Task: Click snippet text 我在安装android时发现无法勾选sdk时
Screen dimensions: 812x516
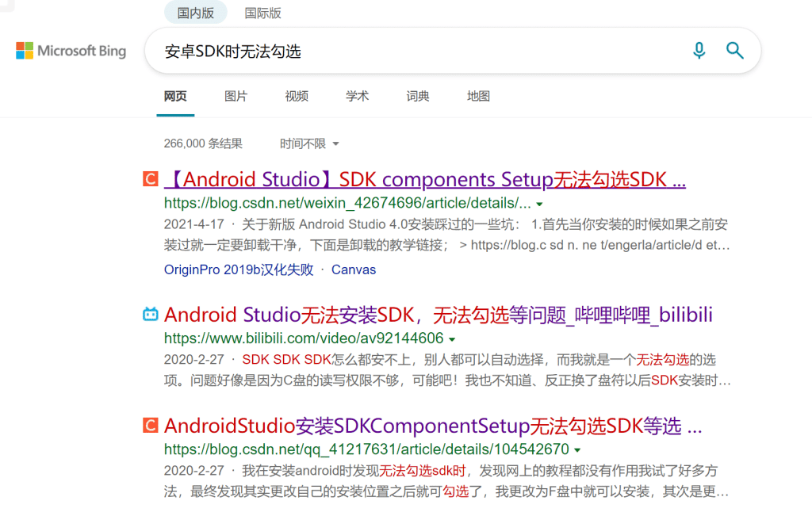Action: (354, 471)
